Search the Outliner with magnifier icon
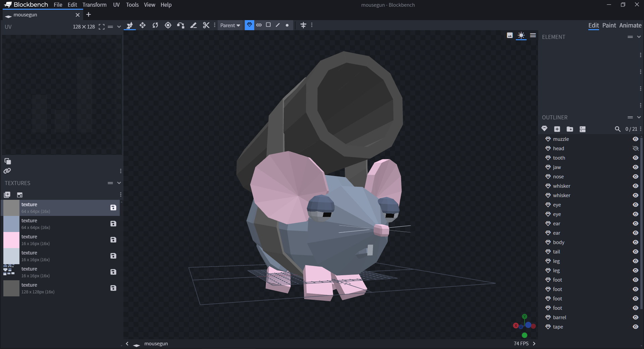This screenshot has height=349, width=644. (x=618, y=129)
